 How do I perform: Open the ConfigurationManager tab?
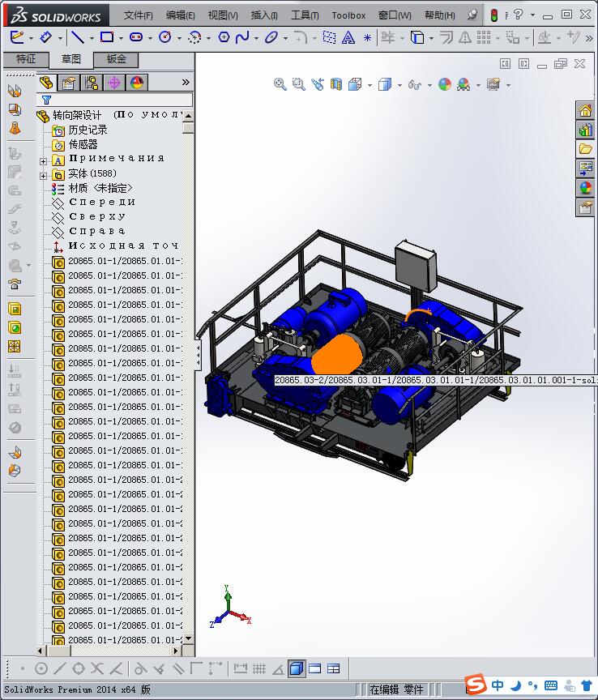click(x=92, y=83)
